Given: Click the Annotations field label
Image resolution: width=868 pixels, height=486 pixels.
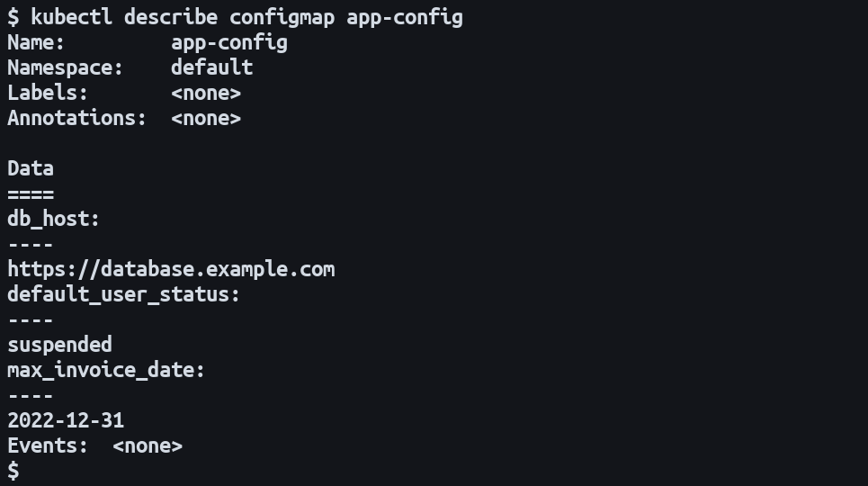Looking at the screenshot, I should [76, 118].
